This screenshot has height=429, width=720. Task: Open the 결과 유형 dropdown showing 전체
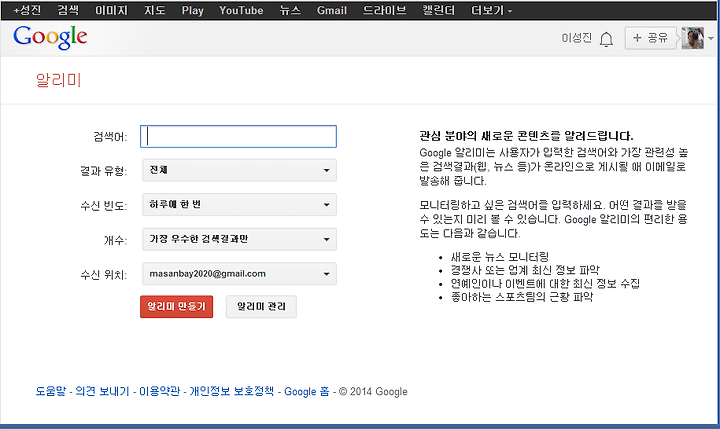point(239,170)
